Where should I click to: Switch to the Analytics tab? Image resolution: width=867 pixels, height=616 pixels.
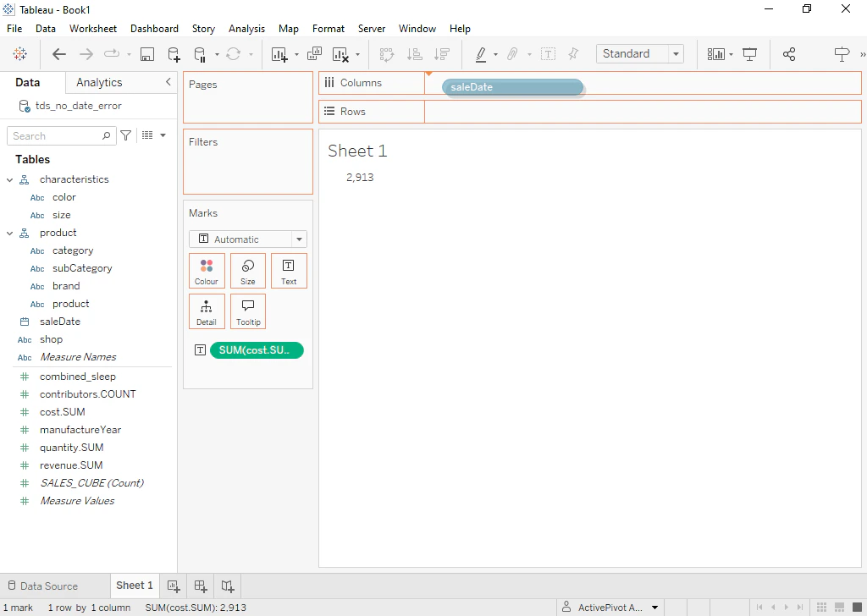point(99,82)
